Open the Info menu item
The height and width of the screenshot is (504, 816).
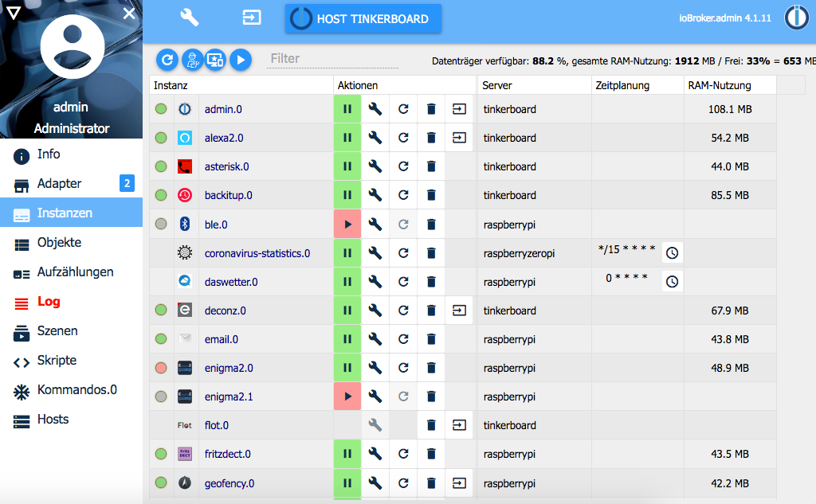[71, 154]
